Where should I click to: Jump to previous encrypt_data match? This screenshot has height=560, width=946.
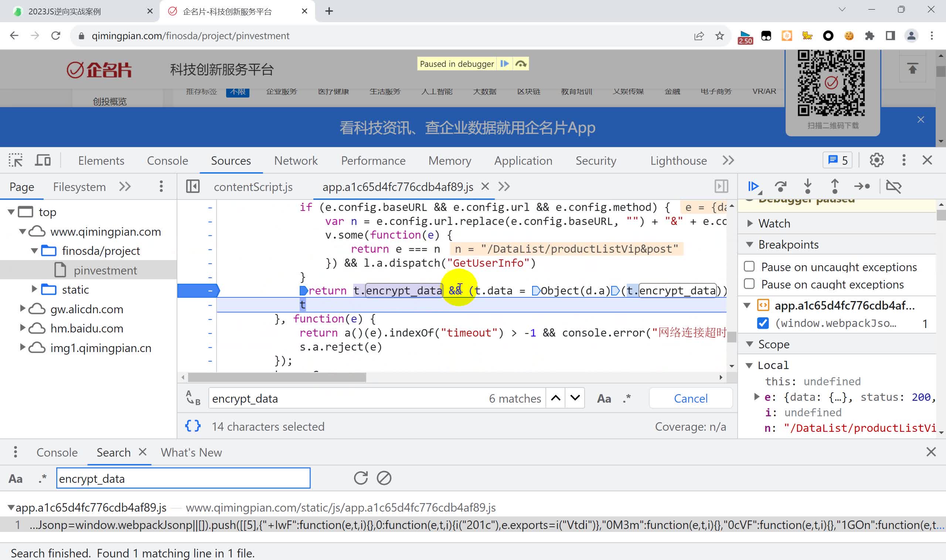point(556,398)
